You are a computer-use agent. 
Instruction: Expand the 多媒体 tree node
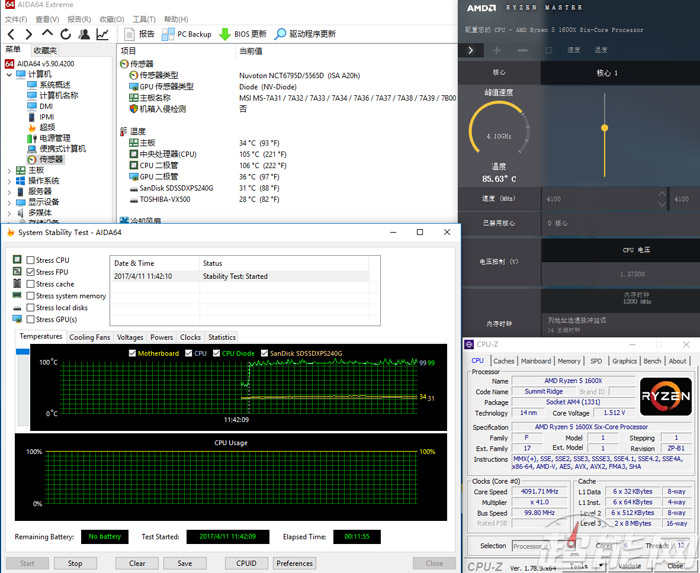[x=9, y=213]
